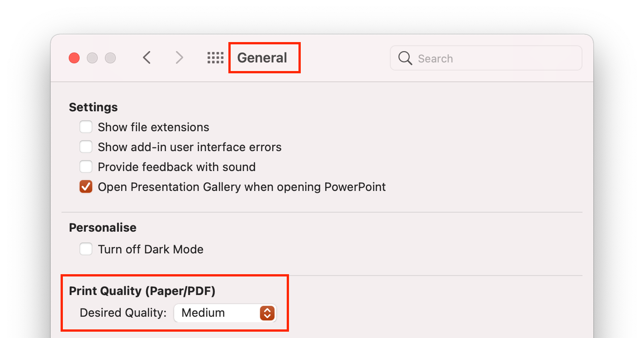Show all preferences via the grid icon
This screenshot has height=338, width=644.
click(x=215, y=57)
